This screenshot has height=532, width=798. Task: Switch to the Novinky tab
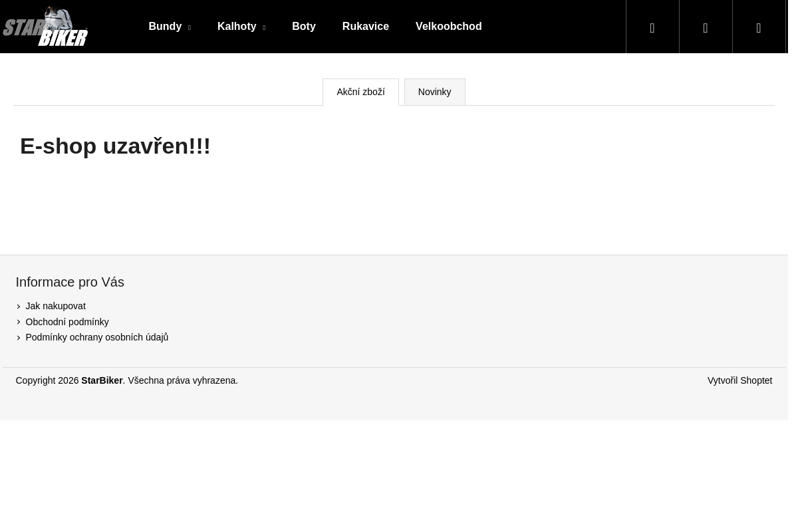pos(434,92)
